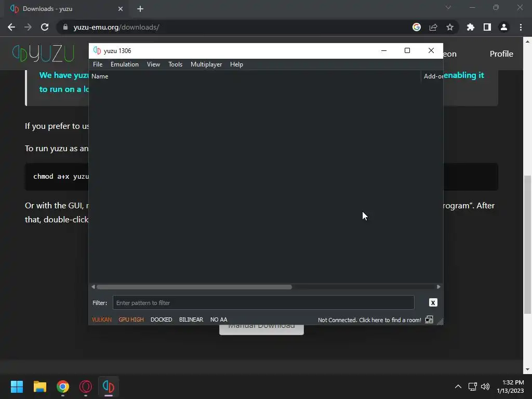
Task: Open the File menu in yuzu
Action: point(97,64)
